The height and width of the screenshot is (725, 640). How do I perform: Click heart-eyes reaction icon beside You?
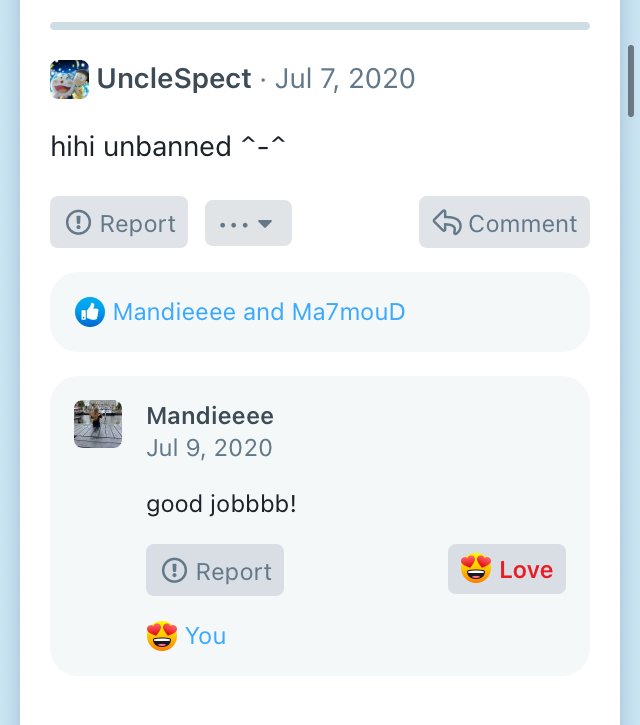pos(162,636)
